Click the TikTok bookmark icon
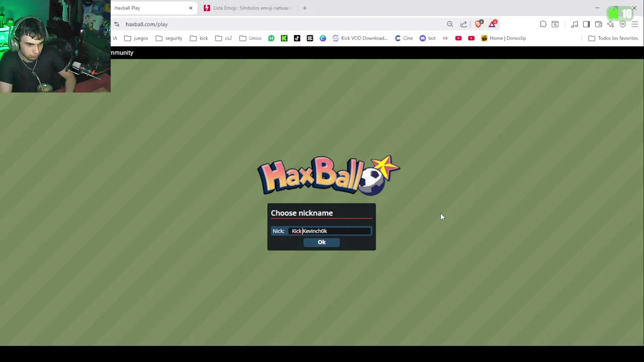Screen dimensions: 644x362 tap(297, 38)
